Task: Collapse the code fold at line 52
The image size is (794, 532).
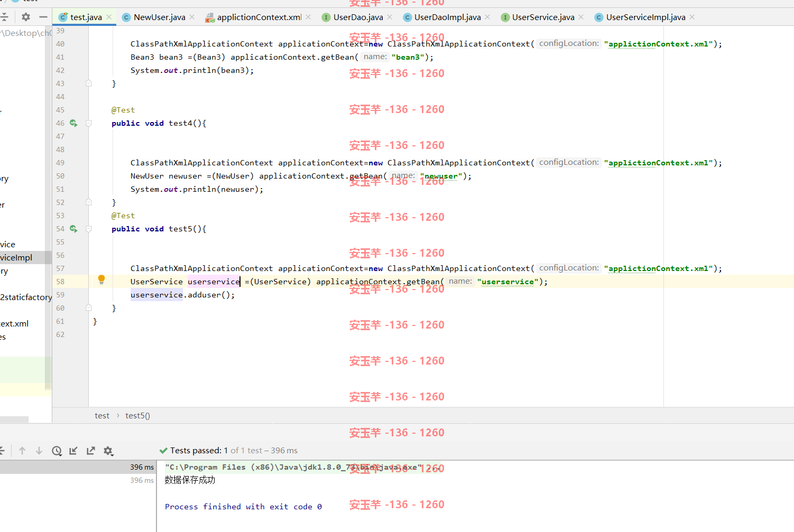Action: [x=89, y=202]
